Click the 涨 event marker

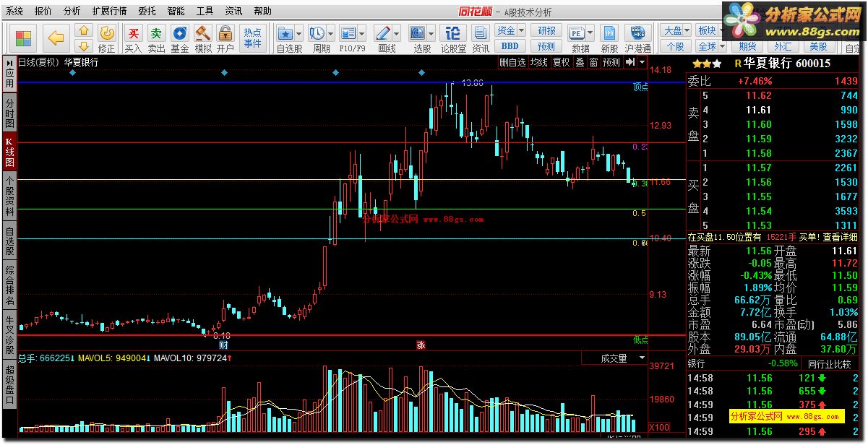(421, 345)
